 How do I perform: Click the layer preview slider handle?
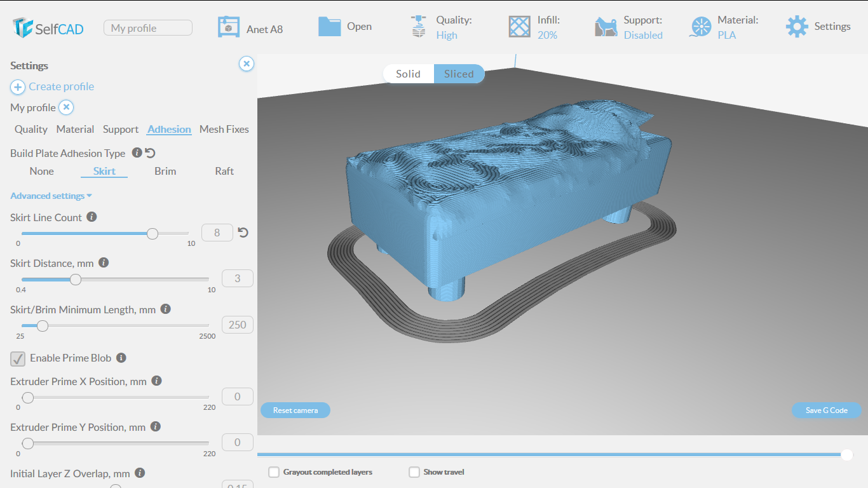point(847,454)
